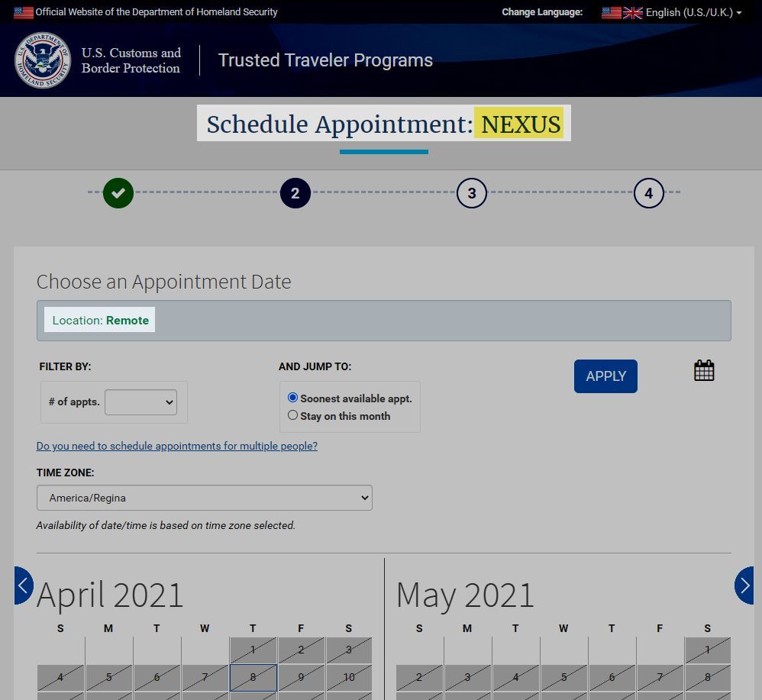Open the number of appts. dropdown

140,402
